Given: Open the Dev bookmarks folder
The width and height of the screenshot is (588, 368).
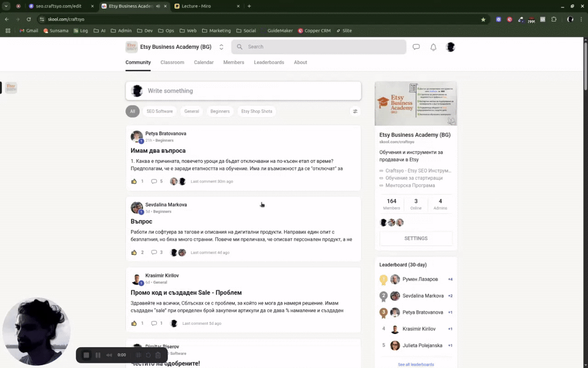Looking at the screenshot, I should click(145, 31).
